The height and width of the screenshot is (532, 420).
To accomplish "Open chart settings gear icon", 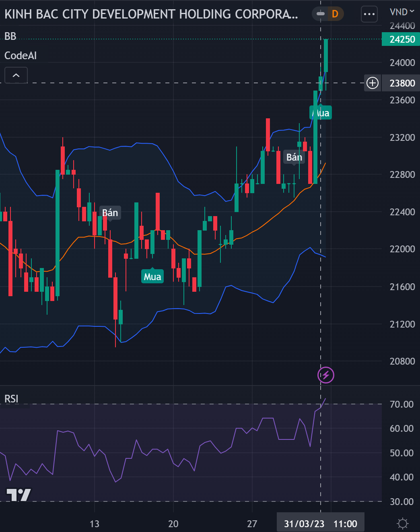I will [x=402, y=523].
